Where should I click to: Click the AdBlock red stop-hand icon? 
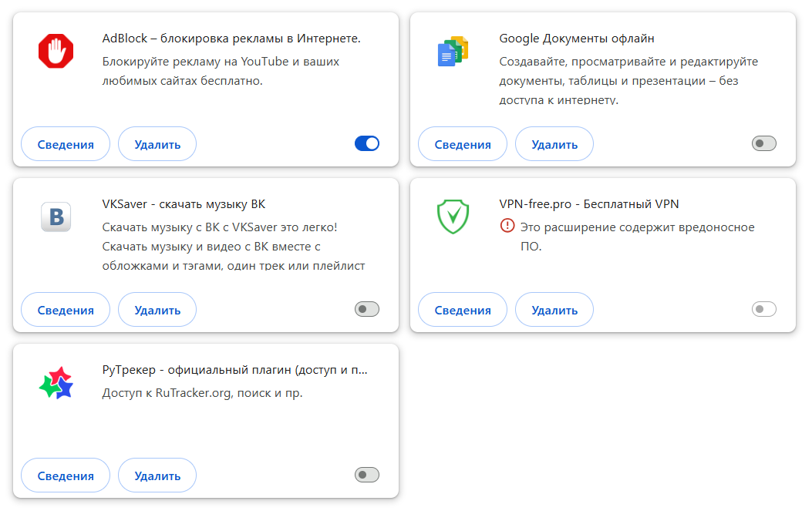(56, 52)
